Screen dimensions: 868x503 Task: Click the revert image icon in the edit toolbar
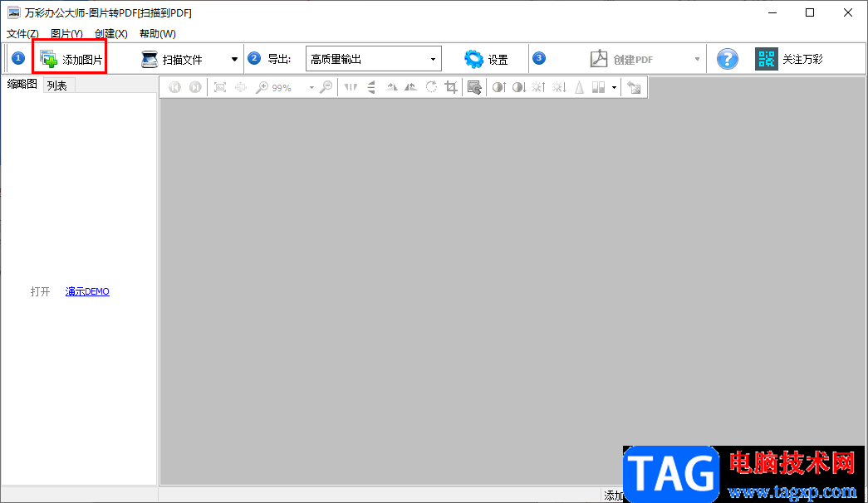[635, 87]
